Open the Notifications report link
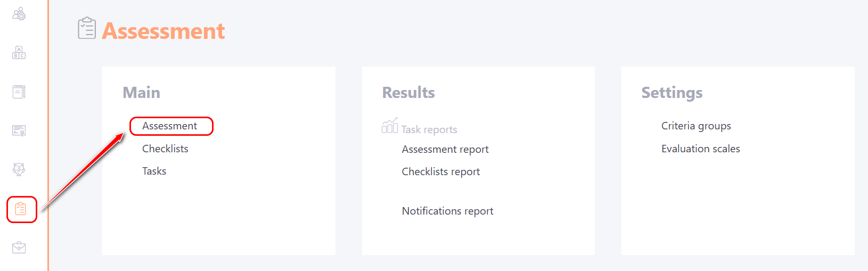 pos(447,211)
